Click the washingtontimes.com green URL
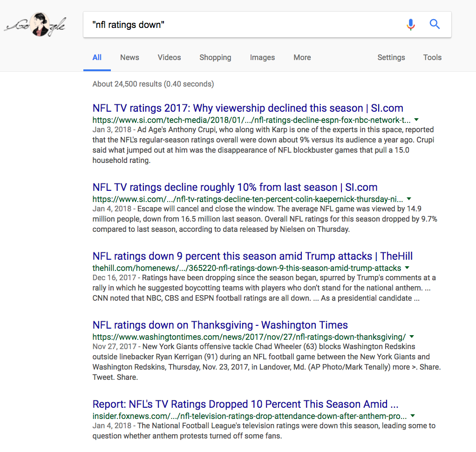Image resolution: width=476 pixels, height=452 pixels. pos(249,337)
